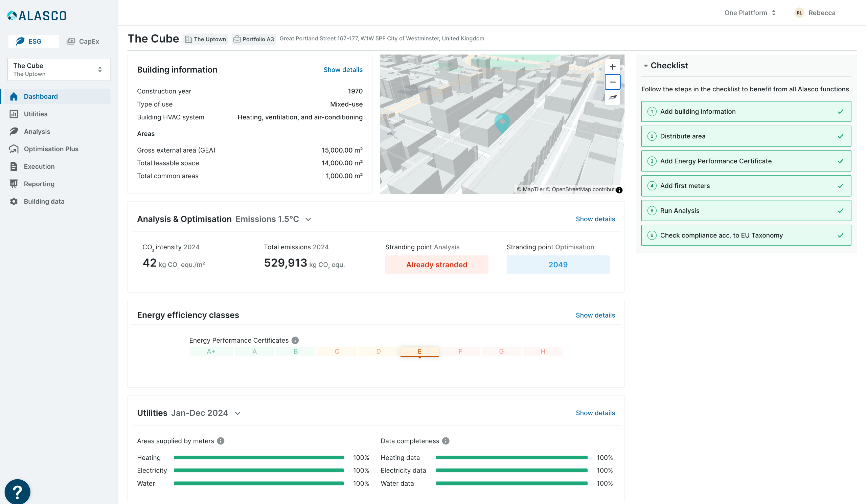Click the Portfolio A3 tag link
This screenshot has height=504, width=866.
tap(254, 39)
